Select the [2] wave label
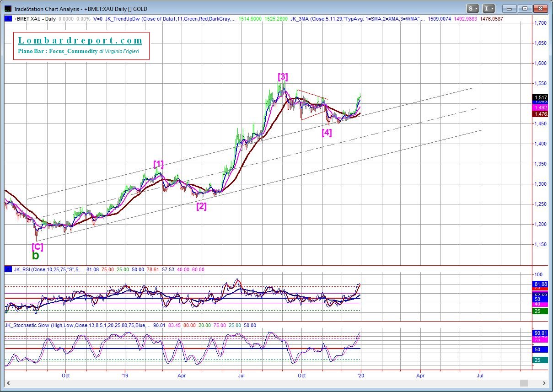Screen dimensions: 553x392 tap(201, 206)
